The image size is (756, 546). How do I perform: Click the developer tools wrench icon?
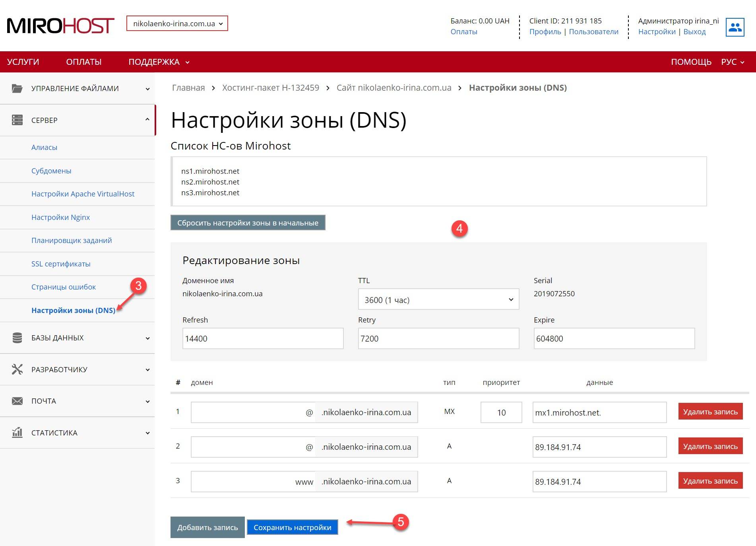pos(17,369)
